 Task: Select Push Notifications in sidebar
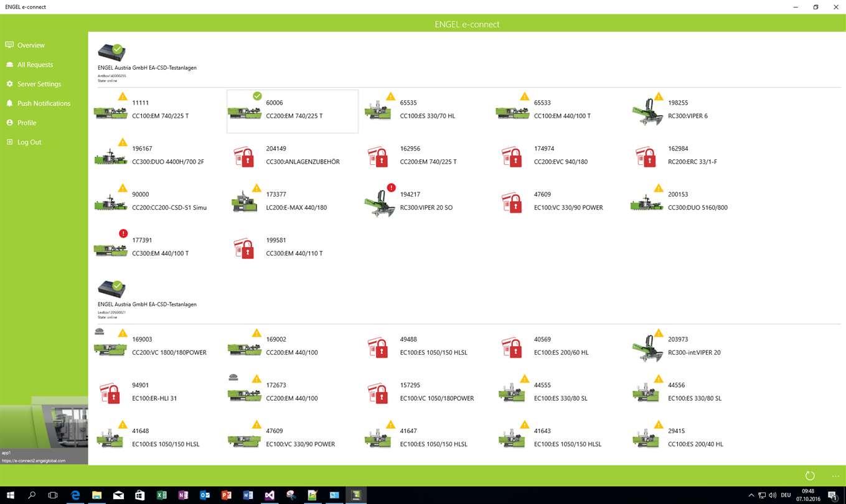pyautogui.click(x=44, y=103)
